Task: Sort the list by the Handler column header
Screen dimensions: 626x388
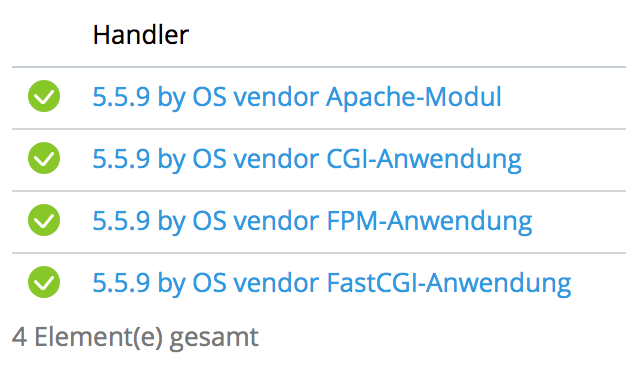Action: (x=141, y=35)
